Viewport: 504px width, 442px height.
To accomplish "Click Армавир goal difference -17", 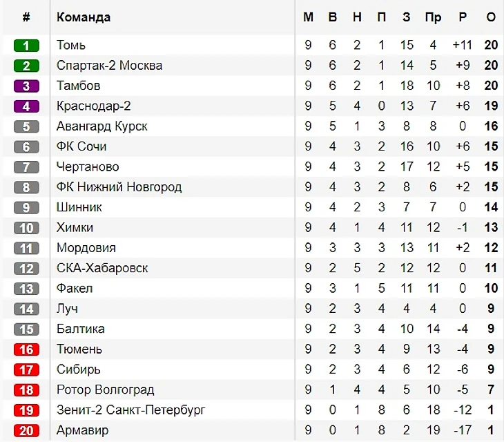I will point(463,430).
